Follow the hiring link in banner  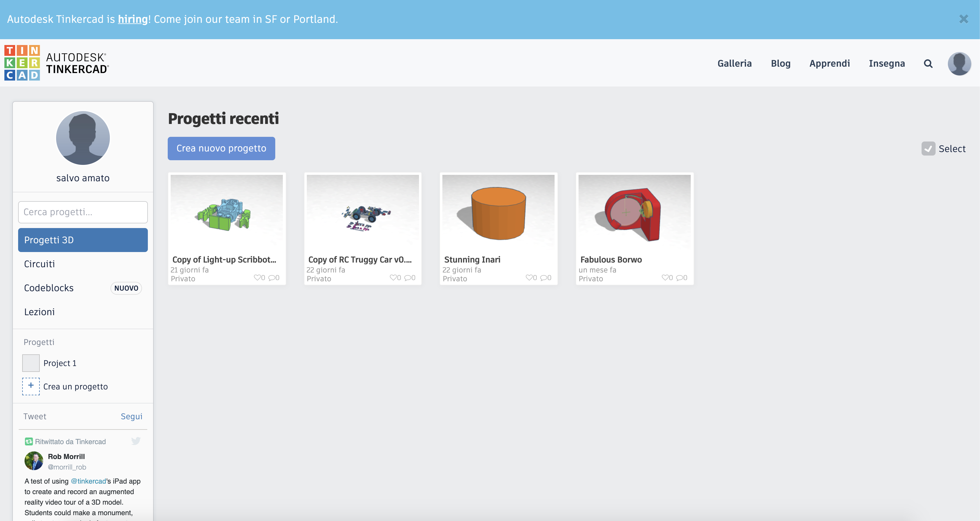click(x=132, y=19)
